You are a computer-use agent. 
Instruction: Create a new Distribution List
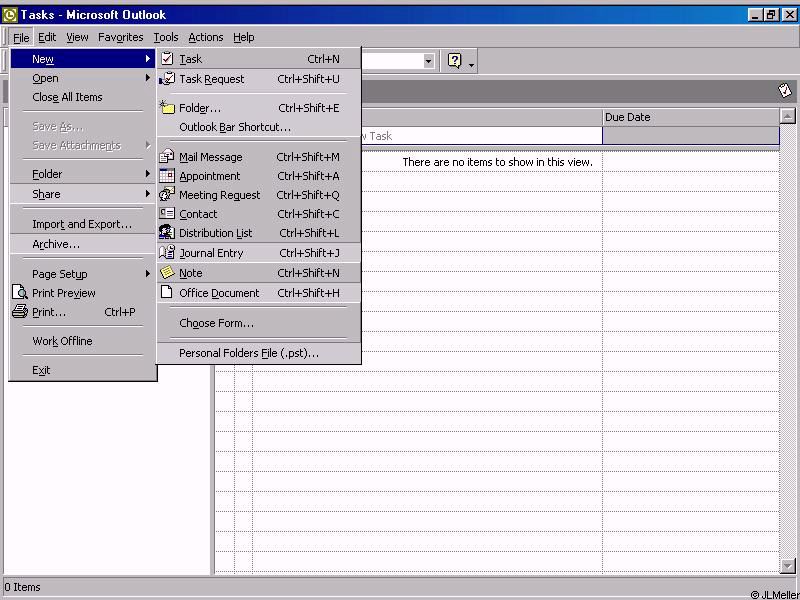coord(215,233)
